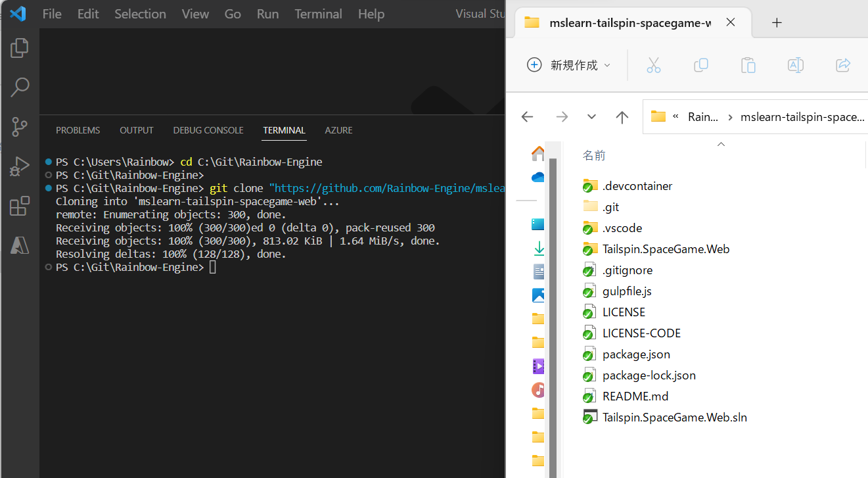Expand hidden path chevrons in address bar
The image size is (868, 478).
click(675, 117)
